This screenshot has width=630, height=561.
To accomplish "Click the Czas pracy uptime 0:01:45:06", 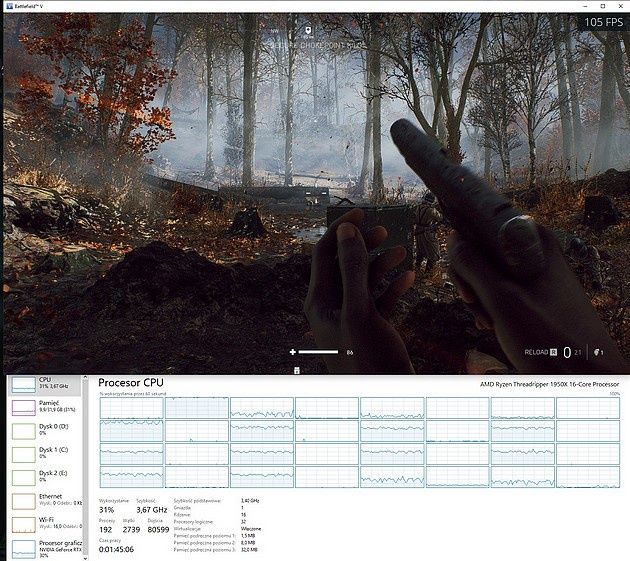I will tap(116, 549).
